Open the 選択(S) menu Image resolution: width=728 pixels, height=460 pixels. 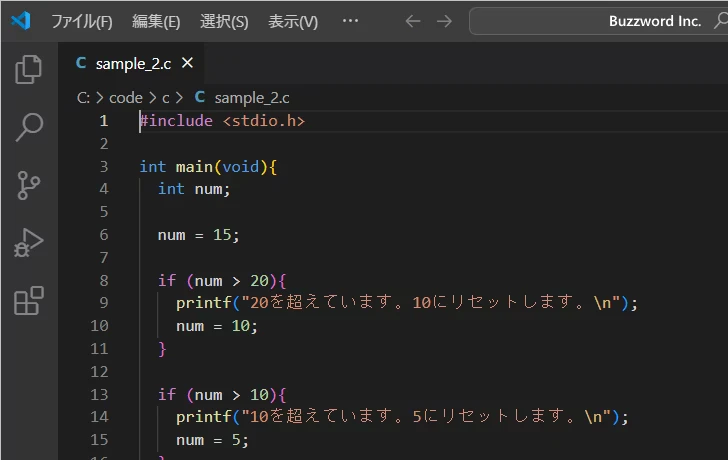point(224,21)
